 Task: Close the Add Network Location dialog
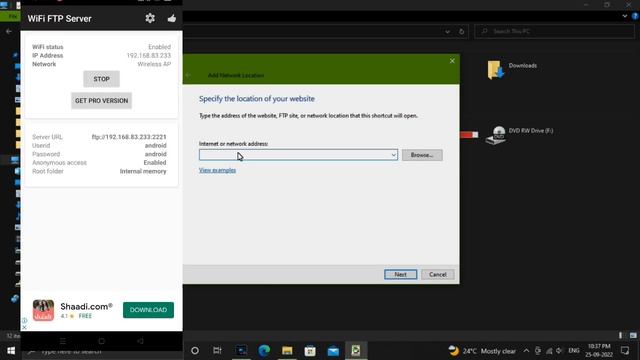pos(452,61)
